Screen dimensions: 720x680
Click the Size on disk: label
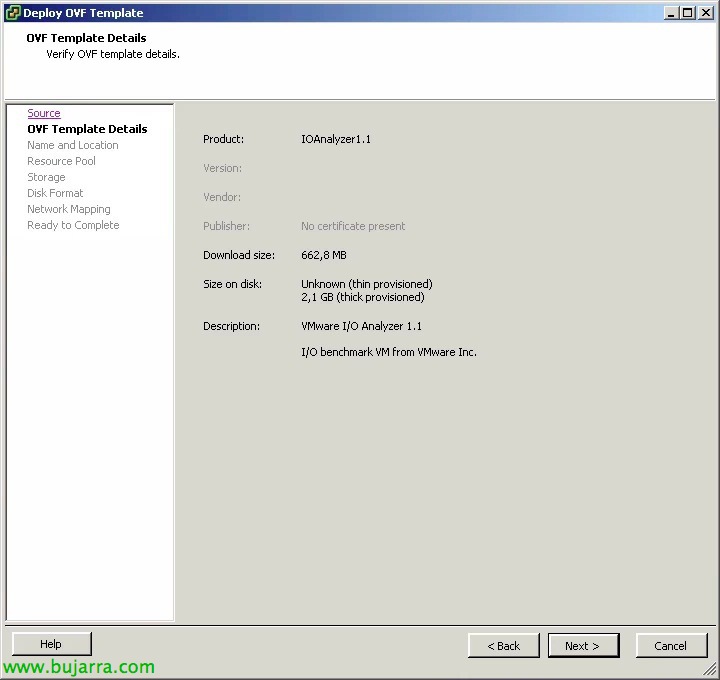pyautogui.click(x=232, y=284)
